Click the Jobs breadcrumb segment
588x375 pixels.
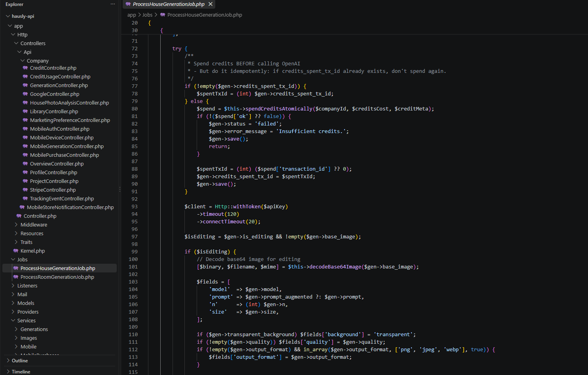tap(147, 15)
